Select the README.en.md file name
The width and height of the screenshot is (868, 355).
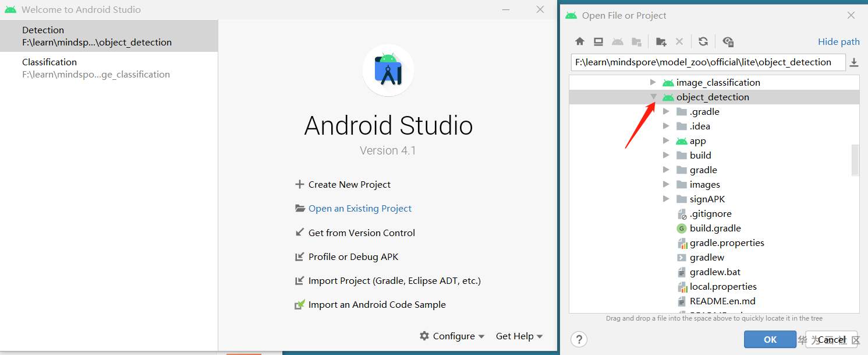[x=722, y=301]
